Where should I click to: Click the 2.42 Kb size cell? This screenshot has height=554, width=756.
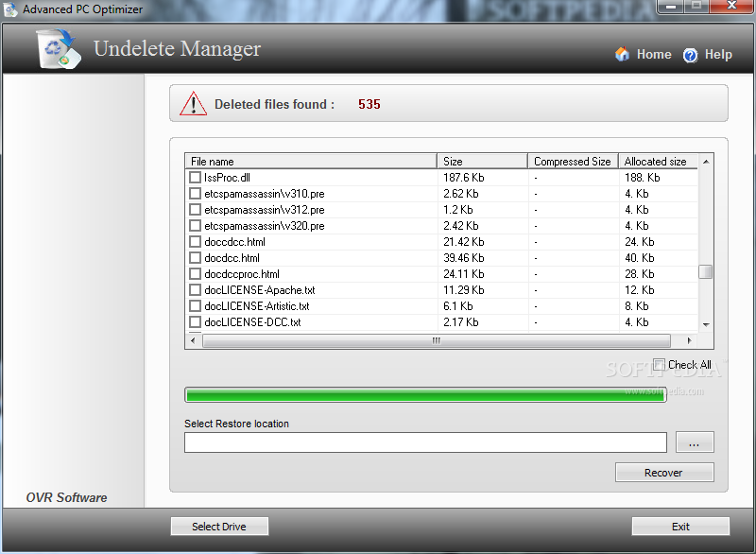tap(461, 226)
